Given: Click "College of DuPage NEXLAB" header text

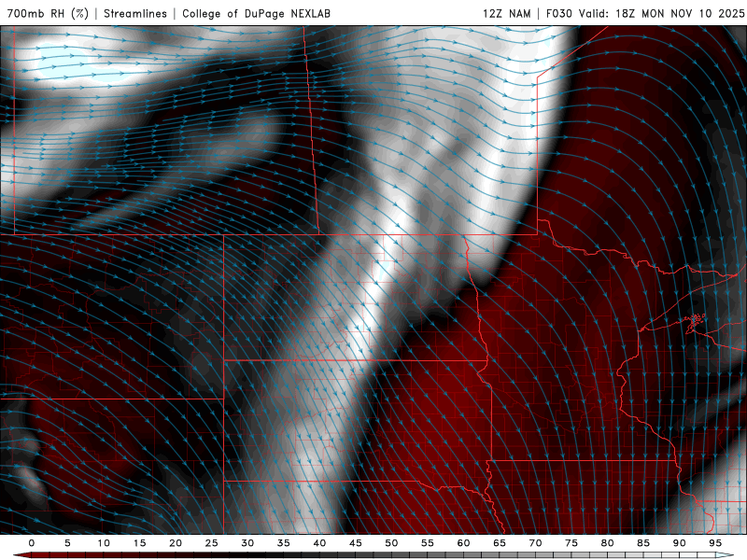Looking at the screenshot, I should click(256, 13).
